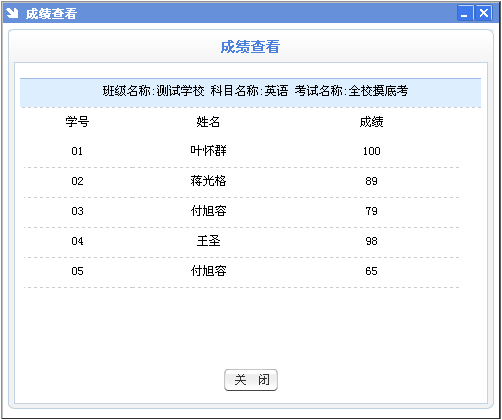Select student number 05 row

coord(241,271)
